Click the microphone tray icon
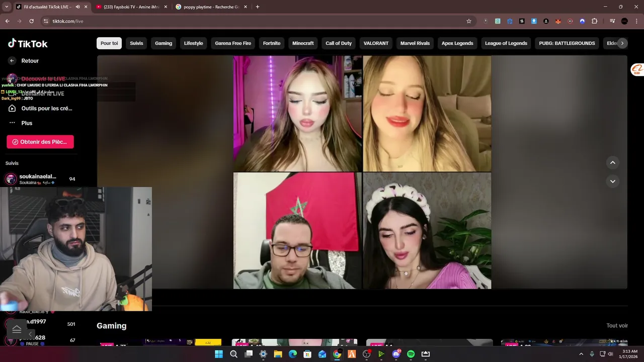Screen dimensions: 644x362 coord(592,354)
